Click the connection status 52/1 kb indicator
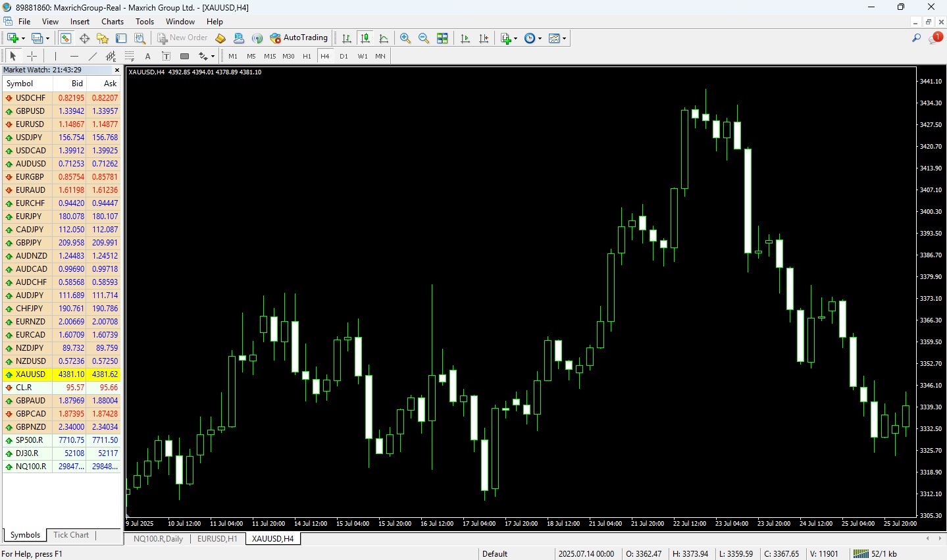 pos(875,554)
